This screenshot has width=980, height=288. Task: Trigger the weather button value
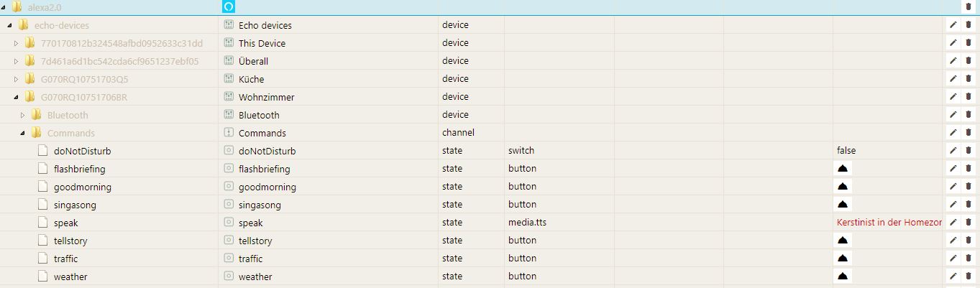coord(843,277)
